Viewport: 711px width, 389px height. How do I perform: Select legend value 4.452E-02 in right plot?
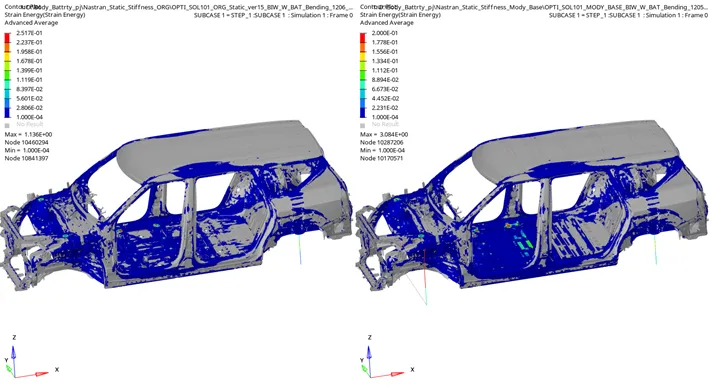tap(385, 98)
